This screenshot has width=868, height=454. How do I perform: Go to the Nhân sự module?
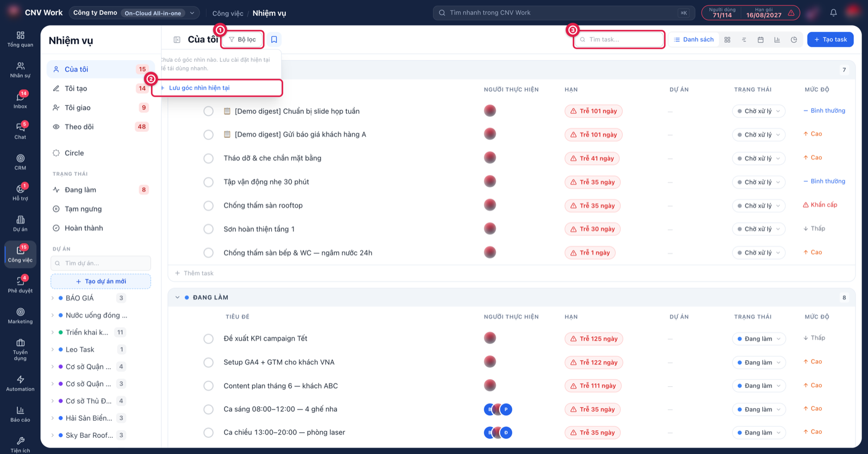(20, 70)
